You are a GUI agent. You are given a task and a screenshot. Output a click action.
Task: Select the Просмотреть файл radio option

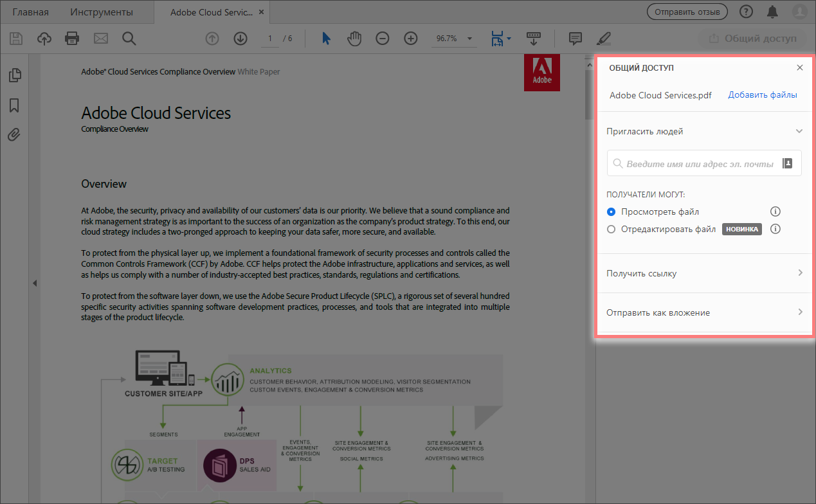pos(611,212)
